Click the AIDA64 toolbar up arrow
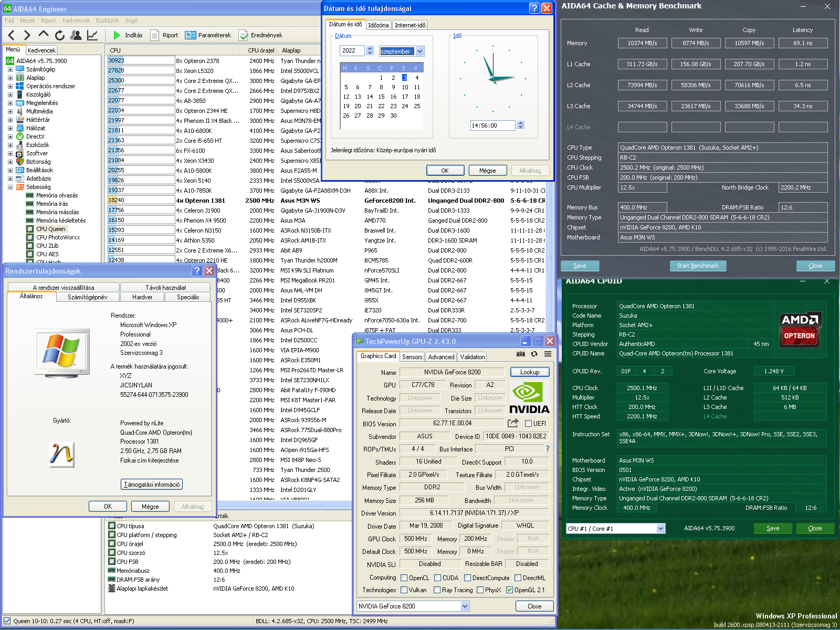840x630 pixels. coord(44,35)
